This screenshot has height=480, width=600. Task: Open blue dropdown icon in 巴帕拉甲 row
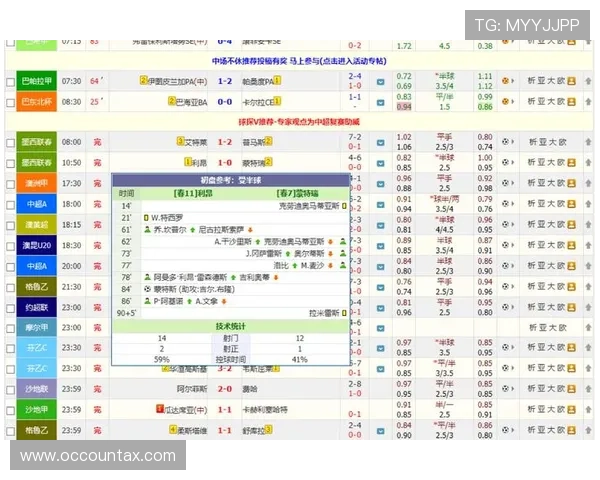[380, 82]
